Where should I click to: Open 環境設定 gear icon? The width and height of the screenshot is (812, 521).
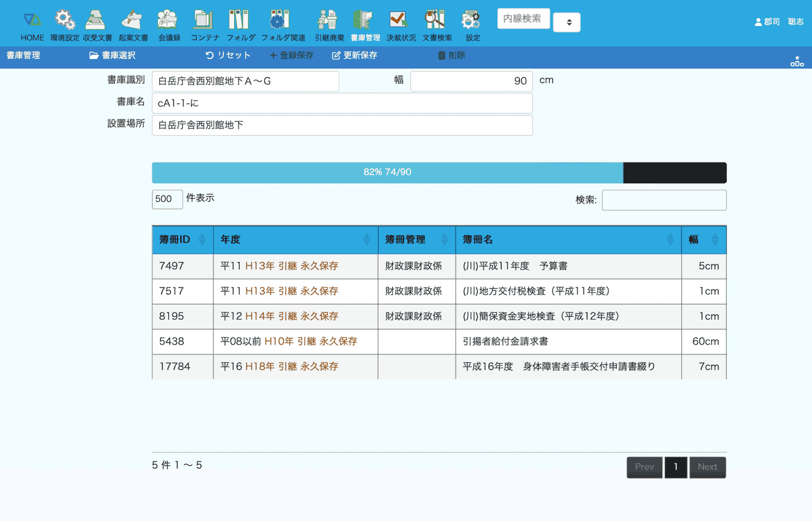tap(64, 21)
